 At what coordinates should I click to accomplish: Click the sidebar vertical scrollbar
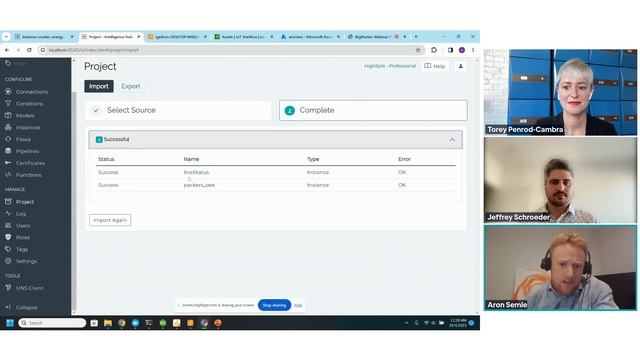coord(74,200)
